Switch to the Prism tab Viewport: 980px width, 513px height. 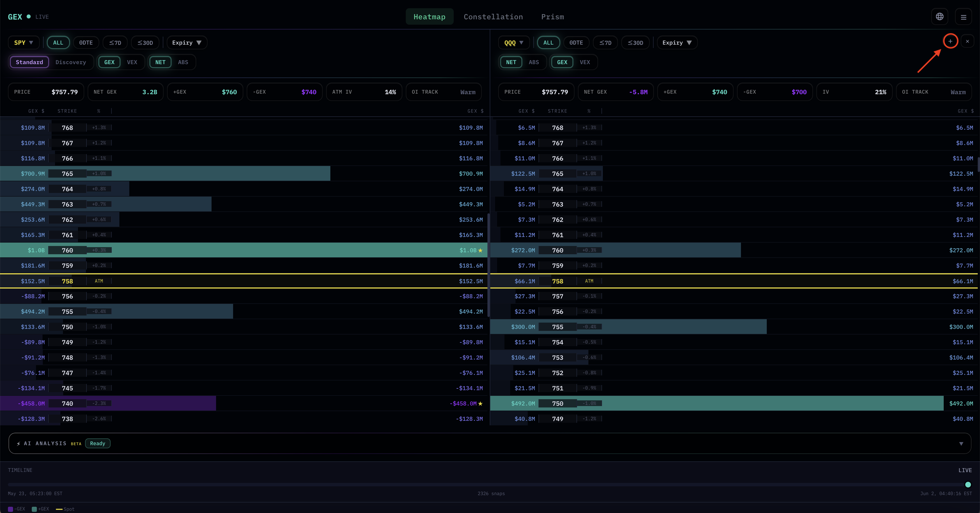[x=552, y=17]
